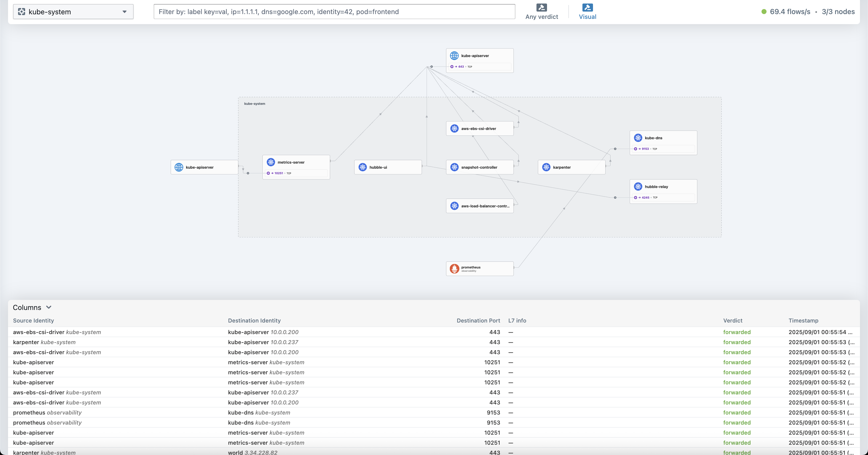Click timestamp 2025/09/01 00:55:54 cell

(820, 332)
